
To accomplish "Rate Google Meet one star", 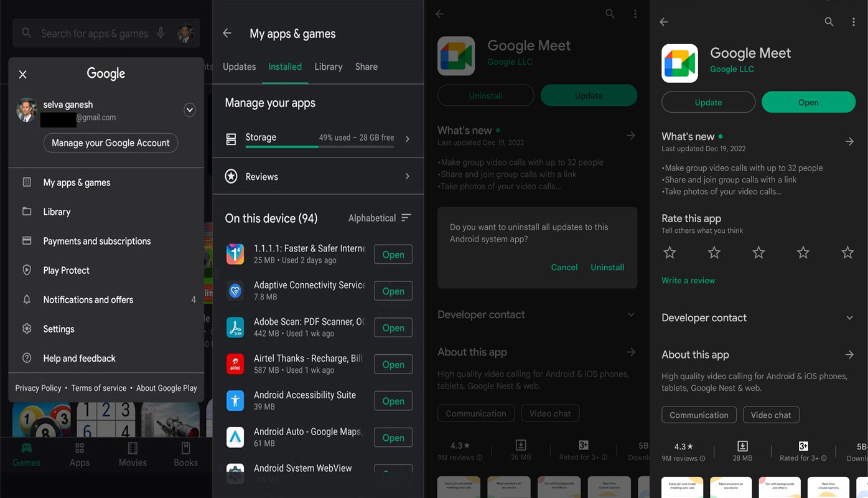I will [x=670, y=252].
